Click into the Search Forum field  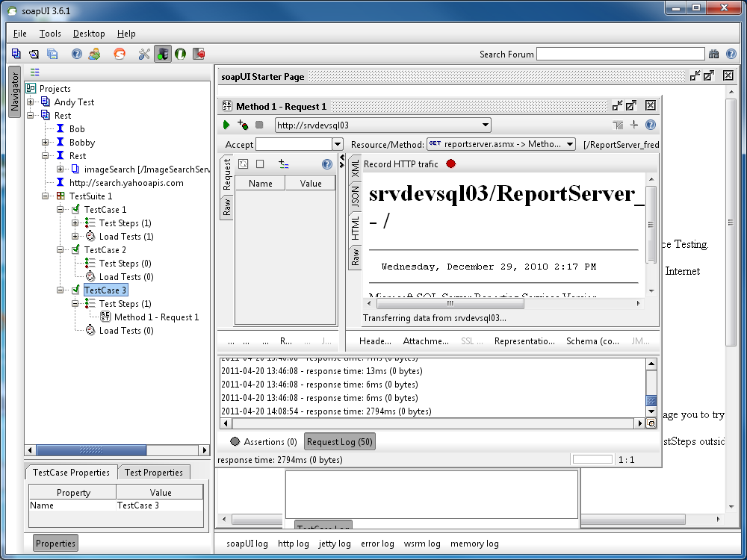point(620,54)
